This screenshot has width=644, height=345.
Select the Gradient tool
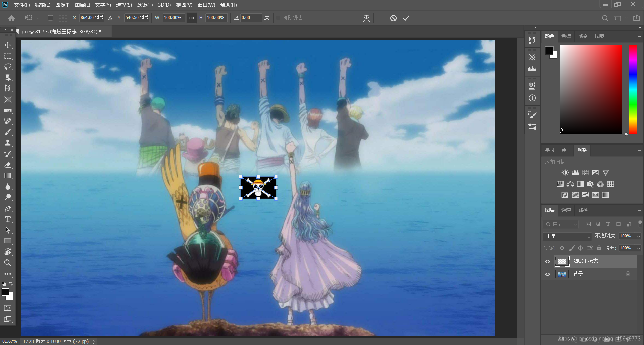pyautogui.click(x=8, y=176)
